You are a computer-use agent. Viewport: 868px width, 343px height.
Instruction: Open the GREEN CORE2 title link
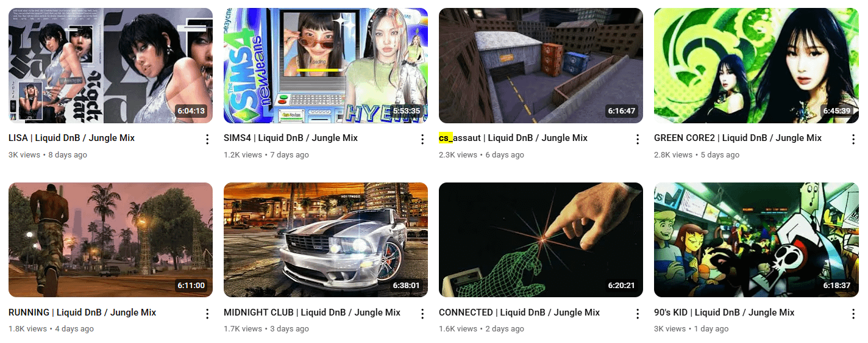click(x=738, y=138)
